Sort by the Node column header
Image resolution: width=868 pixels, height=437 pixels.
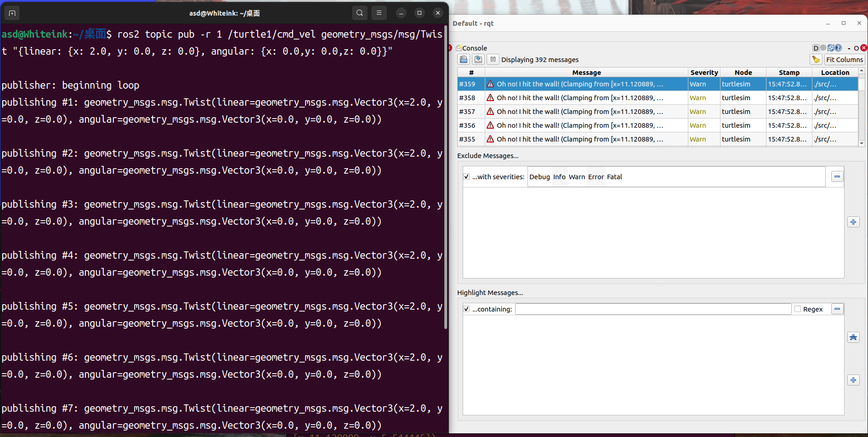point(743,73)
